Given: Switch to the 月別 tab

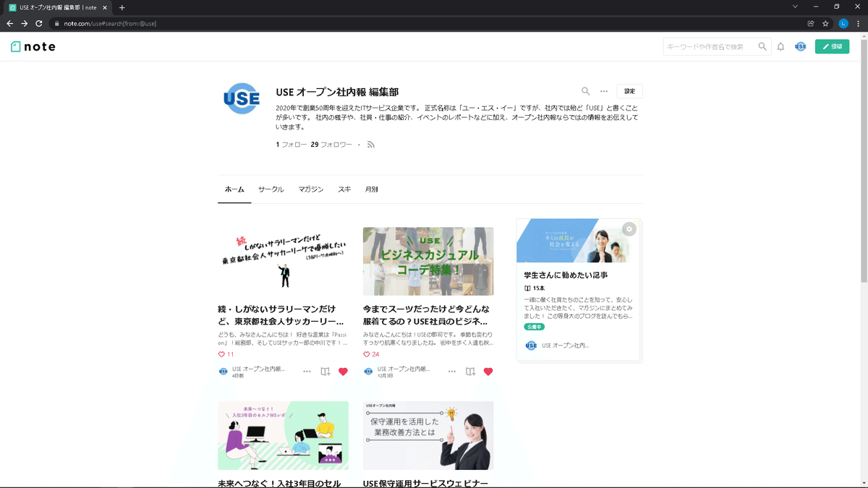Looking at the screenshot, I should click(x=372, y=189).
